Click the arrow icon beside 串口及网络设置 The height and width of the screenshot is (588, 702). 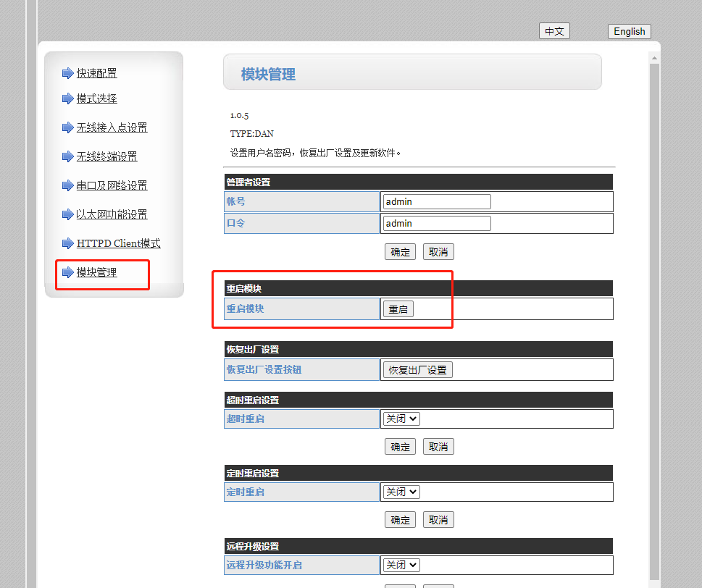(x=67, y=185)
